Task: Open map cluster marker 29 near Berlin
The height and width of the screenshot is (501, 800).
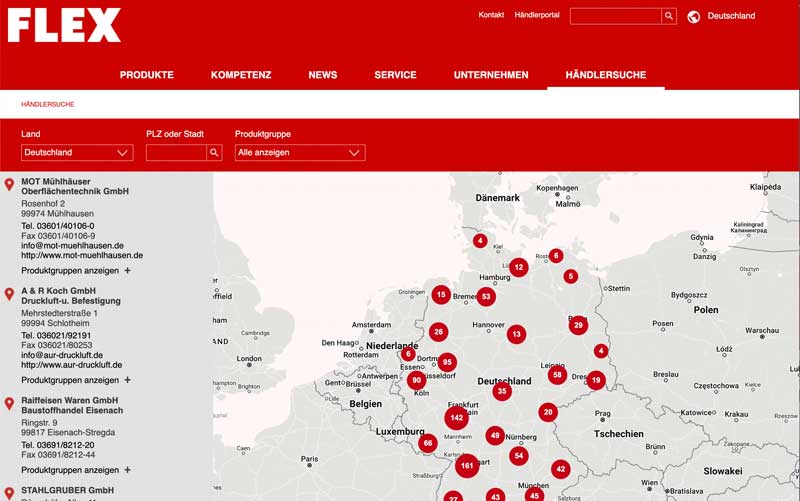Action: tap(578, 325)
